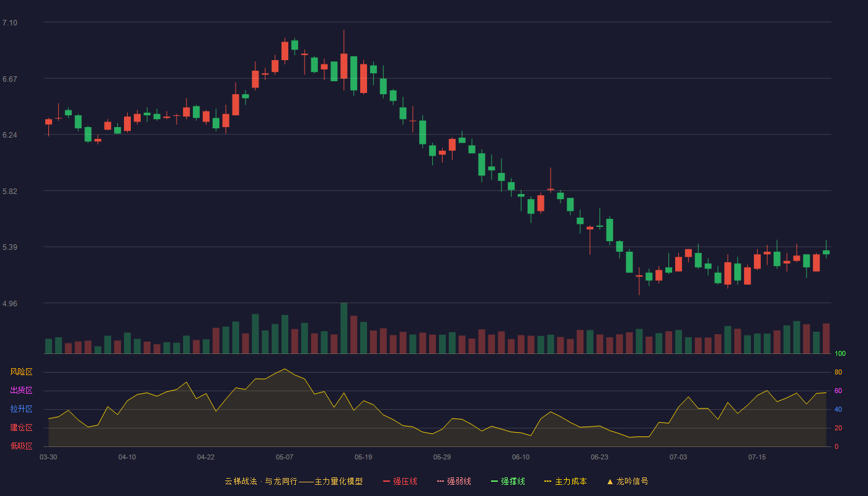This screenshot has width=868, height=496.
Task: Toggle the 云梯战法 主力量化模型 legend entry
Action: (293, 481)
